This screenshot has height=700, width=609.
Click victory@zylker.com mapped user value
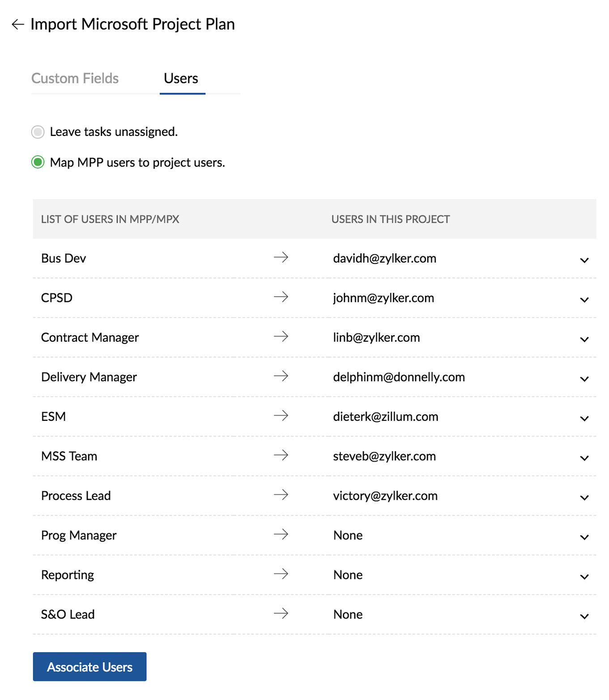pos(385,496)
